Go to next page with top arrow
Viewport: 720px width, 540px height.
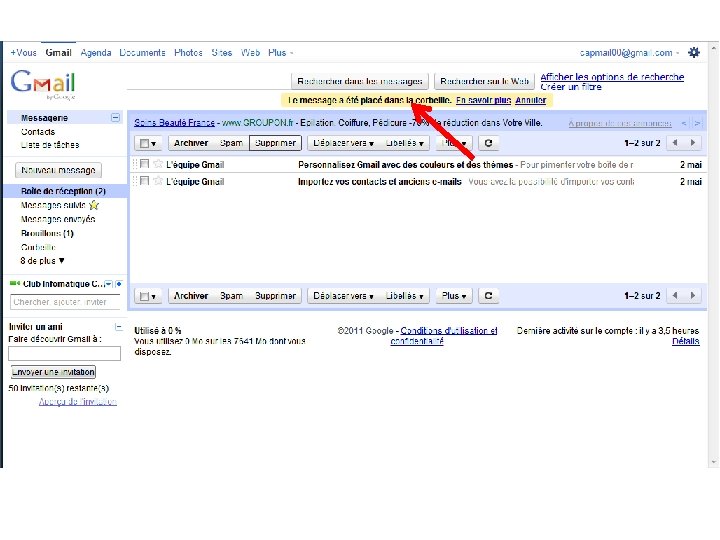(693, 143)
